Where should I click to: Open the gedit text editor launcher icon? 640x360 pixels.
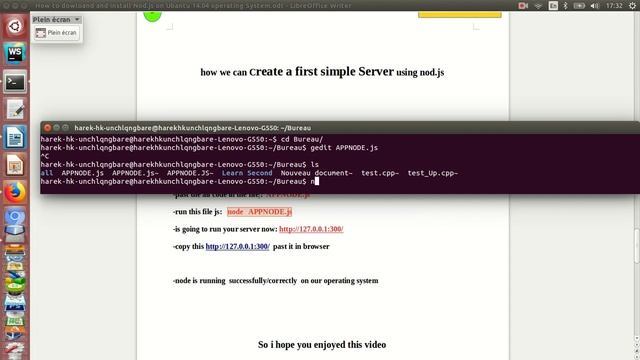point(15,109)
